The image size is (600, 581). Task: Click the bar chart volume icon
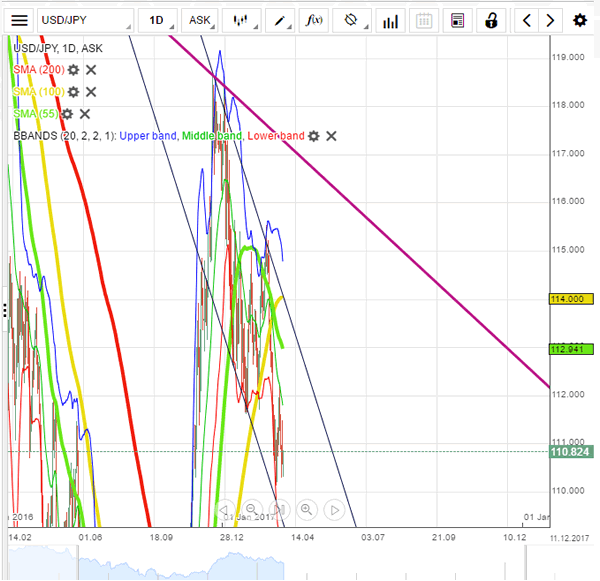pos(391,20)
